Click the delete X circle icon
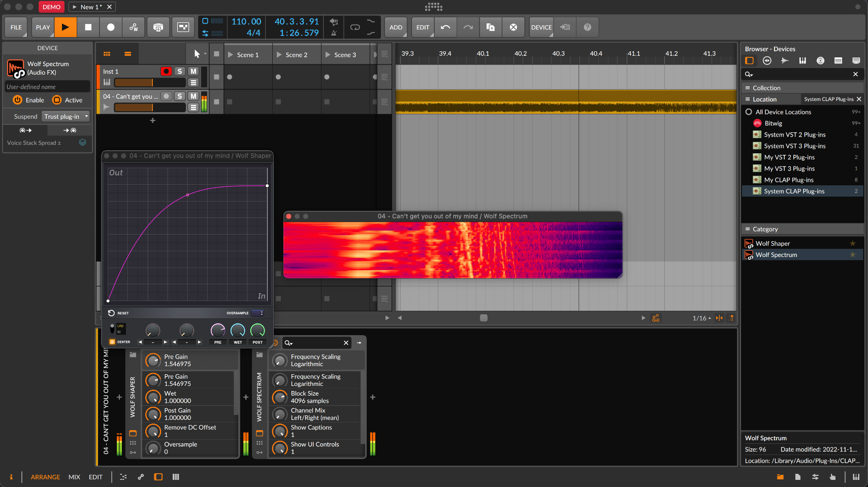868x487 pixels. [513, 27]
